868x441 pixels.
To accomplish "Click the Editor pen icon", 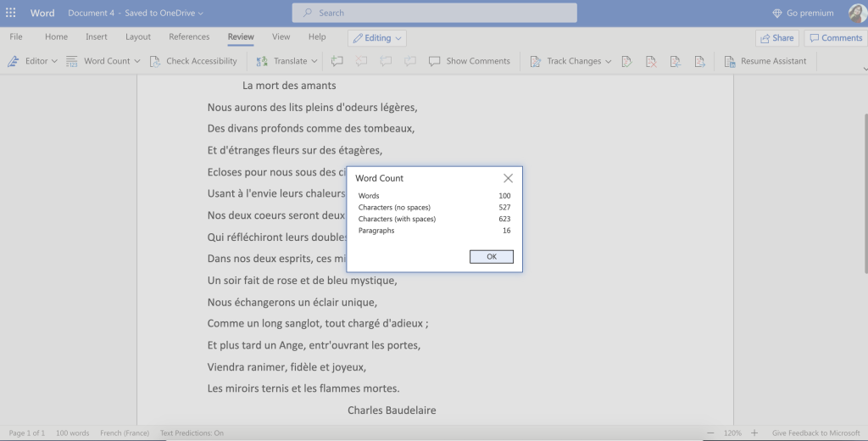I will tap(14, 61).
